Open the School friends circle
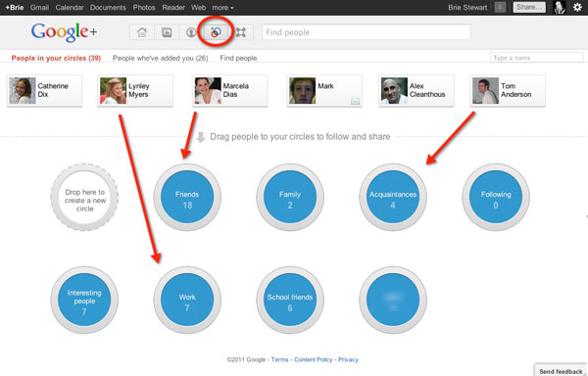Screen dimensions: 588x376 pyautogui.click(x=290, y=300)
